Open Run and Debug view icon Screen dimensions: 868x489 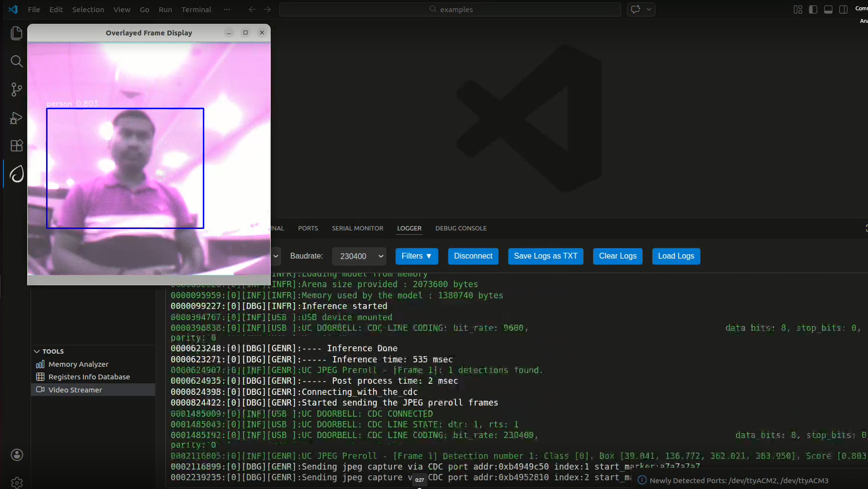pos(16,118)
